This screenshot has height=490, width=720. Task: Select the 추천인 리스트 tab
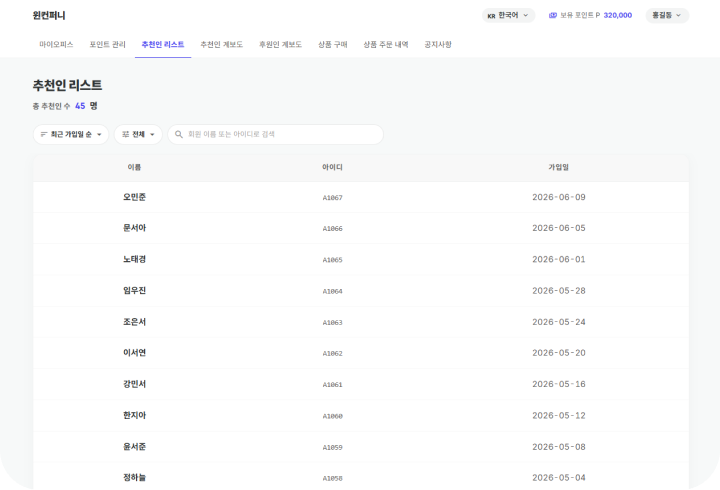163,45
